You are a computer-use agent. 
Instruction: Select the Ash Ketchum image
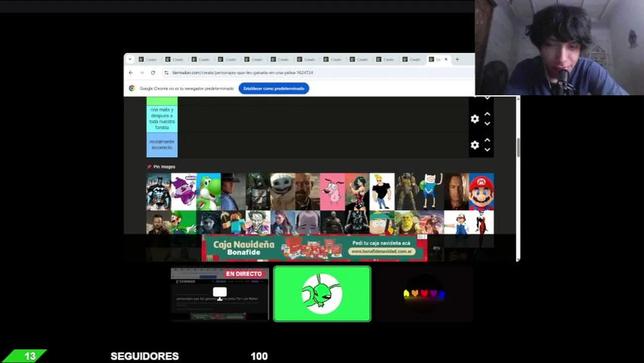(457, 222)
